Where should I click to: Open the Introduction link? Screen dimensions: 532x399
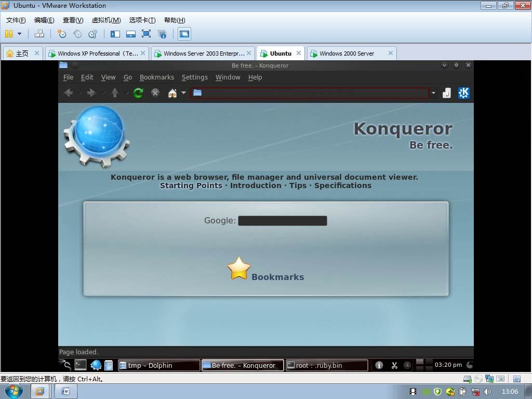[256, 185]
